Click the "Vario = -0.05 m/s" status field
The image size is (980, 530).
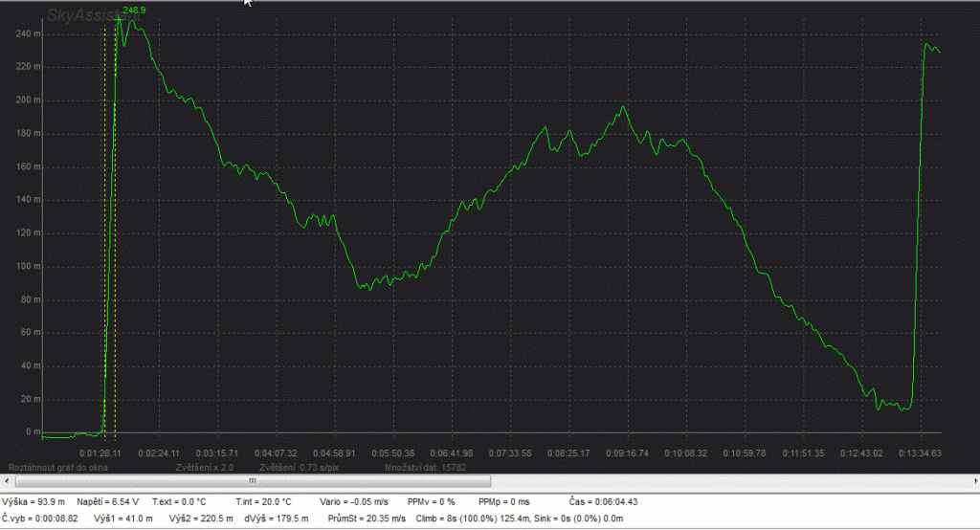coord(355,501)
